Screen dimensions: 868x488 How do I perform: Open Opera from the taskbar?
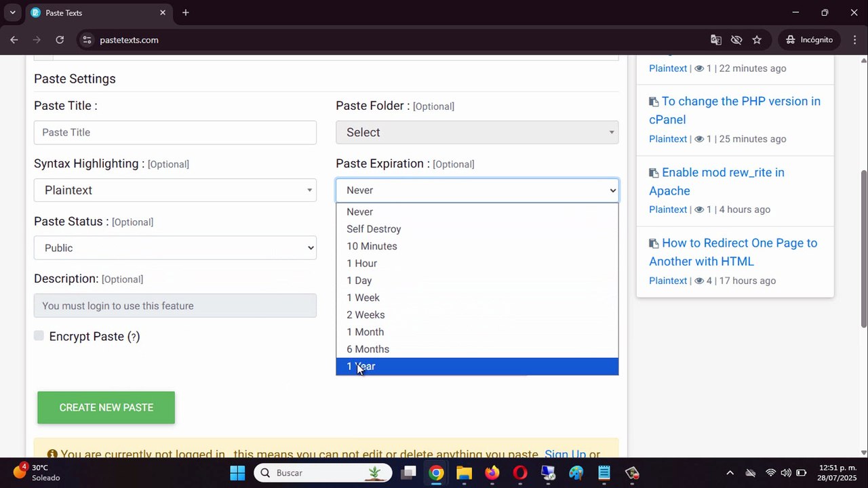coord(520,472)
